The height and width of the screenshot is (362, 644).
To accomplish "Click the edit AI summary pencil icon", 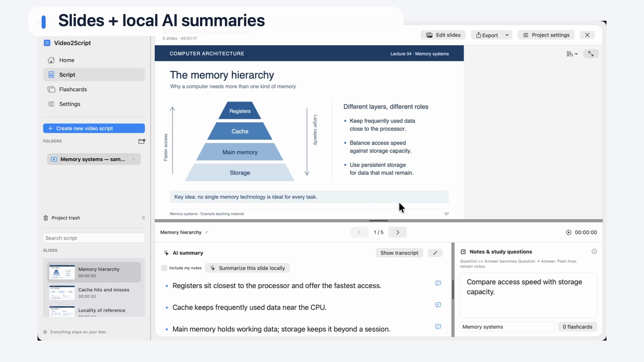I will pyautogui.click(x=435, y=253).
